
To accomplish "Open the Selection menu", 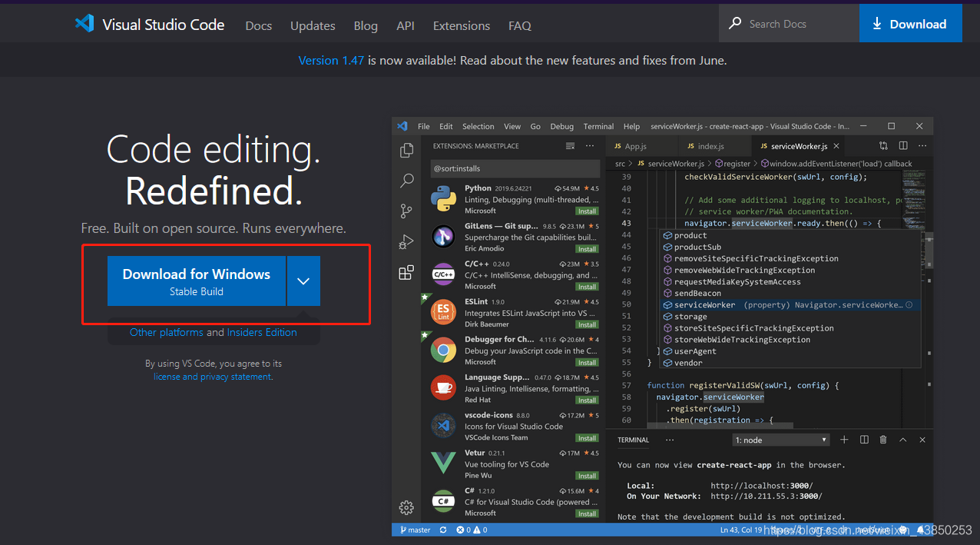I will pyautogui.click(x=478, y=126).
